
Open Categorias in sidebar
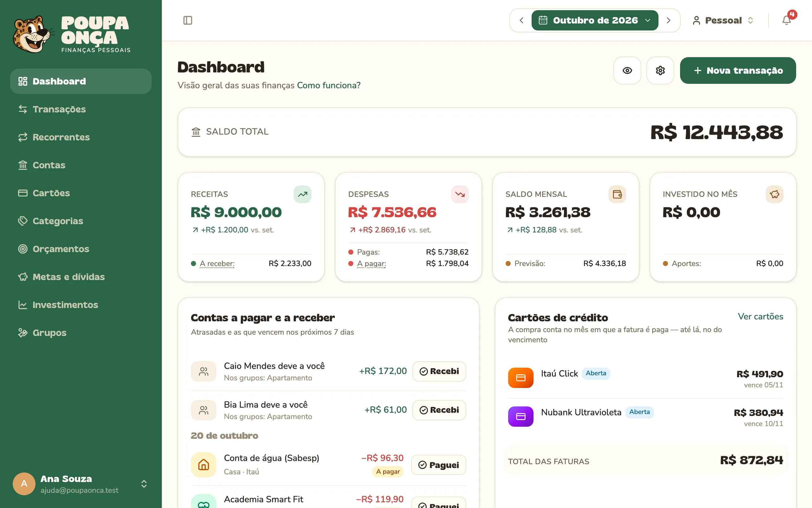coord(81,221)
